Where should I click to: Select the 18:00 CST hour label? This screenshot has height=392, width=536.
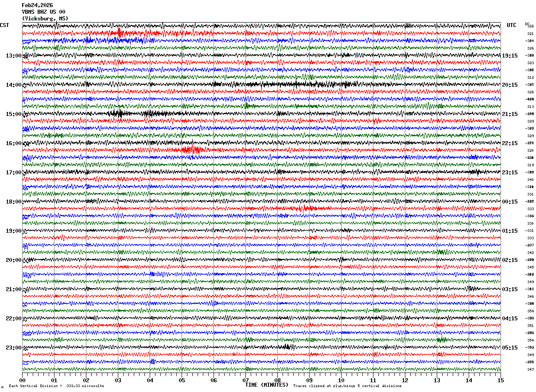[x=13, y=202]
